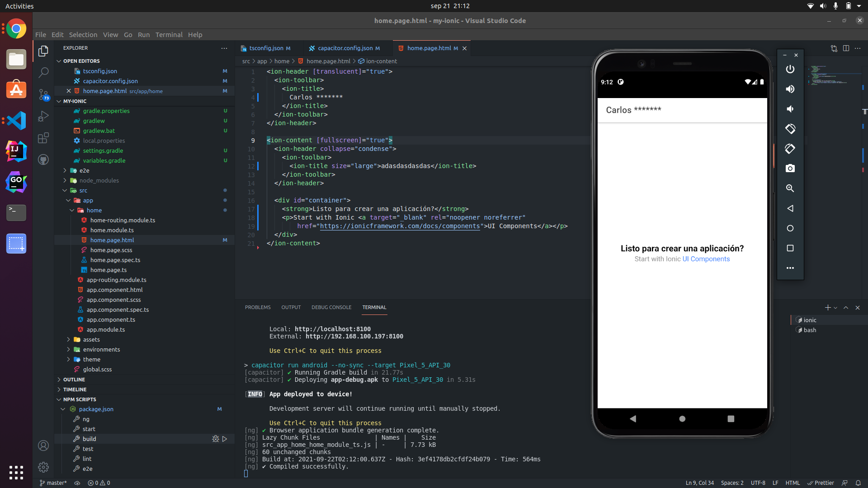
Task: Click Activities in the top bar
Action: 19,6
